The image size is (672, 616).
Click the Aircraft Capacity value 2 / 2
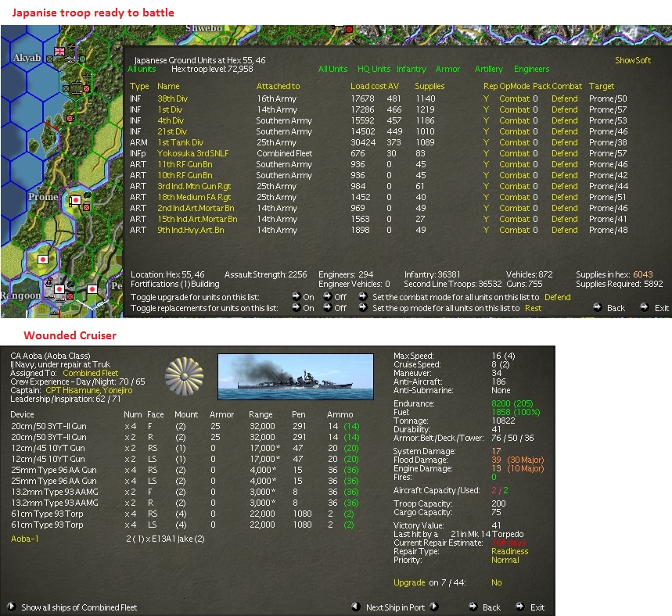pyautogui.click(x=500, y=490)
